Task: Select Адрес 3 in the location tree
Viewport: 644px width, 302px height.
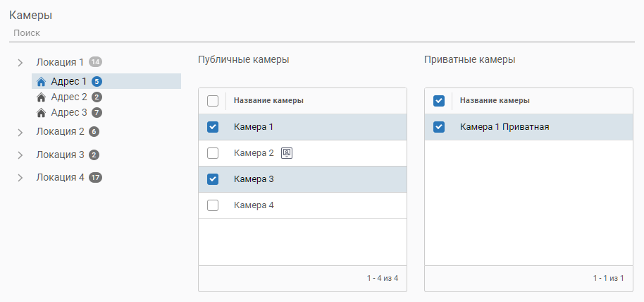Action: point(69,113)
